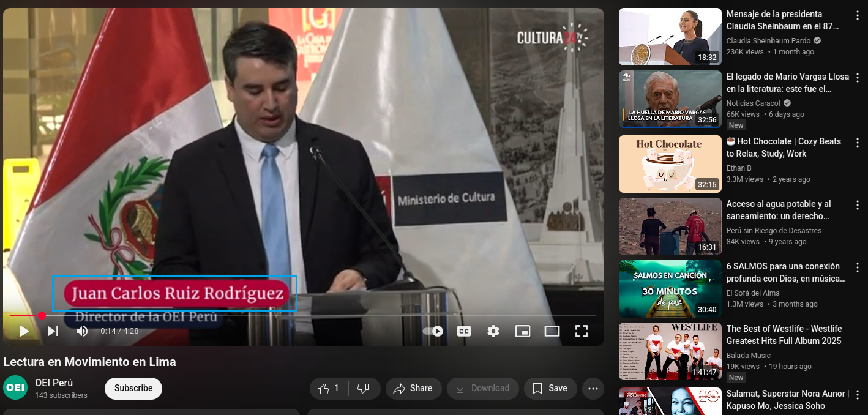Open video settings gear
This screenshot has width=868, height=415.
point(493,331)
